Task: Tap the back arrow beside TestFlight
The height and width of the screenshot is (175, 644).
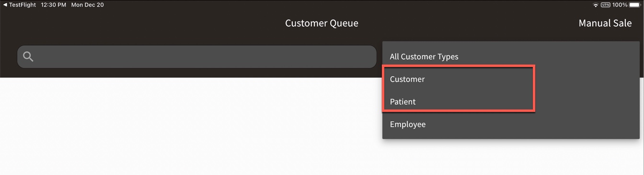Action: point(5,5)
